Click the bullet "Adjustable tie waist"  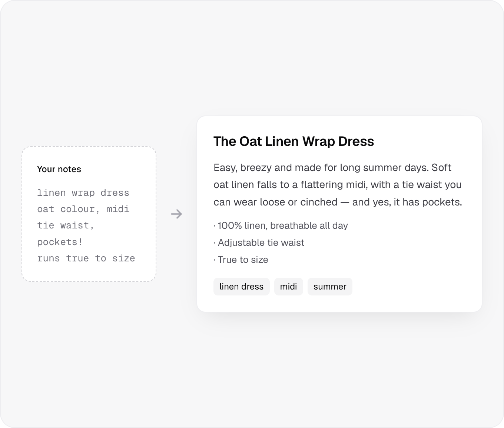click(x=259, y=243)
